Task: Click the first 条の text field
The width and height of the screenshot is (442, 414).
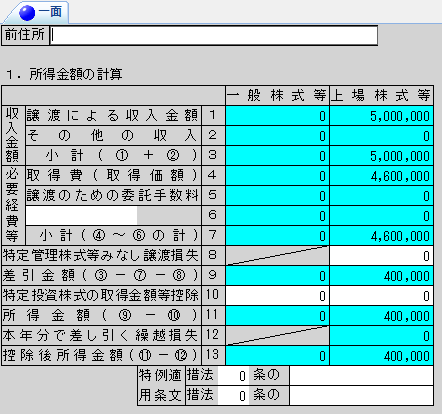Action: click(361, 376)
